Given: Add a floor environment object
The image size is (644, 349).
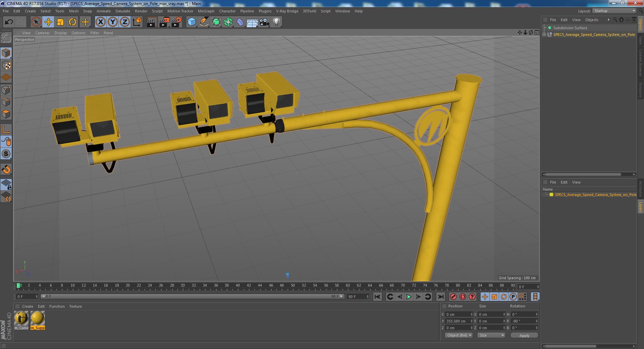Looking at the screenshot, I should 252,22.
